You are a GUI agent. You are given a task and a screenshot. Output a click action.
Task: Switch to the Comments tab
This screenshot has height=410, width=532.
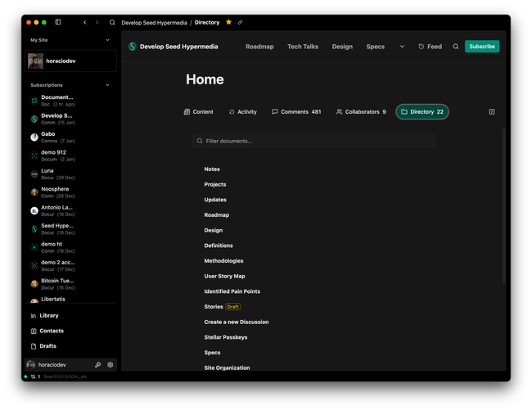(x=295, y=112)
